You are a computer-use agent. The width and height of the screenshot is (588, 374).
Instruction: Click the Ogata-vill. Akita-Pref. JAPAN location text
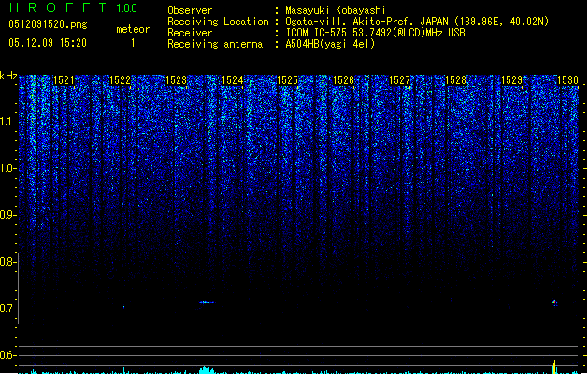click(x=417, y=22)
